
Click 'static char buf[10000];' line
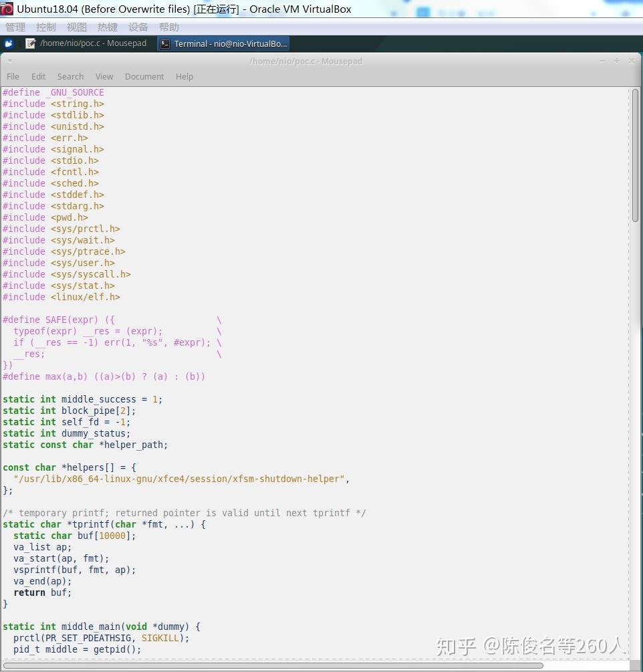point(75,536)
